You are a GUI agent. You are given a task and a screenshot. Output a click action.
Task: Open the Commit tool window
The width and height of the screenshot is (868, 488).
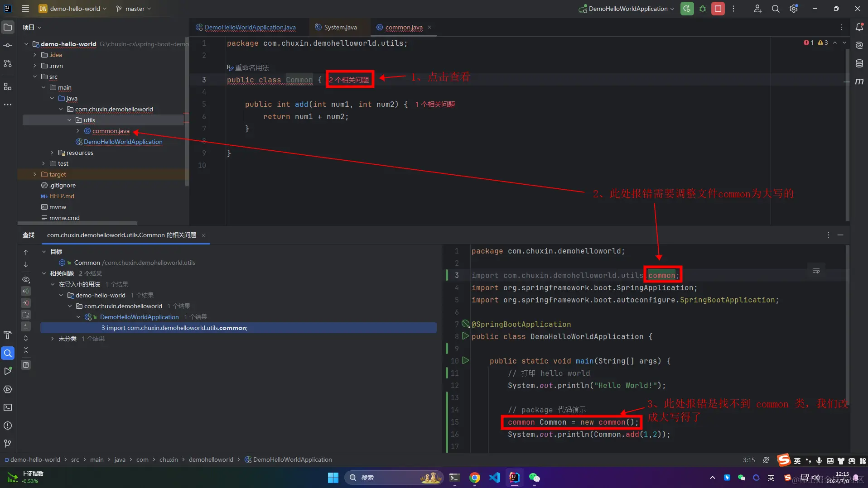tap(8, 45)
